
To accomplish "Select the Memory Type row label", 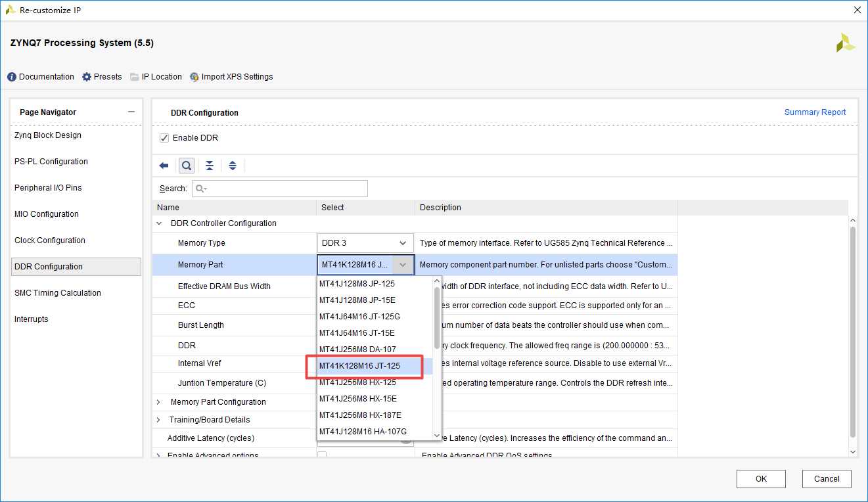I will 201,243.
